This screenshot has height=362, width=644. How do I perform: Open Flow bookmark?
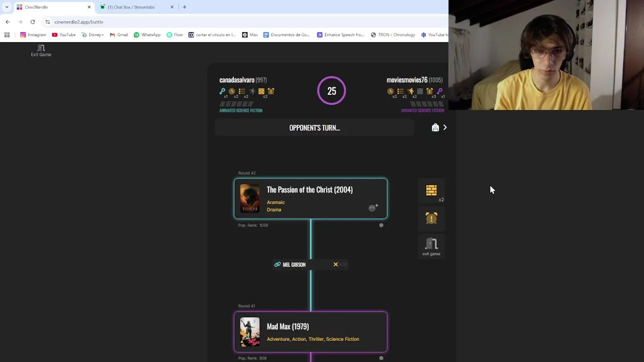click(x=175, y=35)
